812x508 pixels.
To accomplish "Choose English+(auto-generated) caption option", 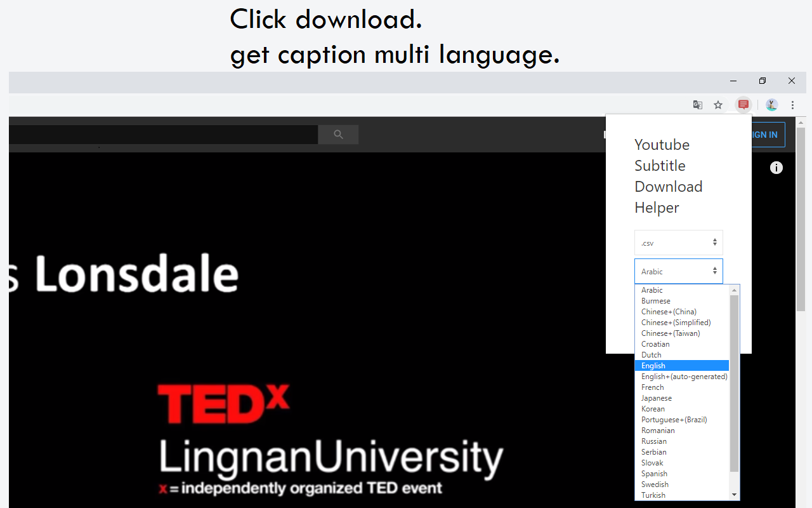I will pos(683,376).
